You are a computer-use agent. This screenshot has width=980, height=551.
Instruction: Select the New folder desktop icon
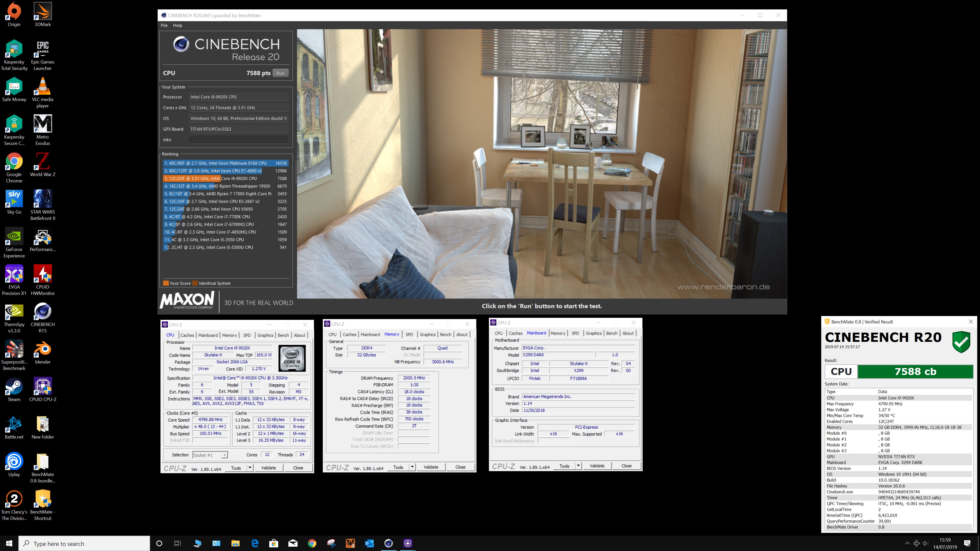43,427
